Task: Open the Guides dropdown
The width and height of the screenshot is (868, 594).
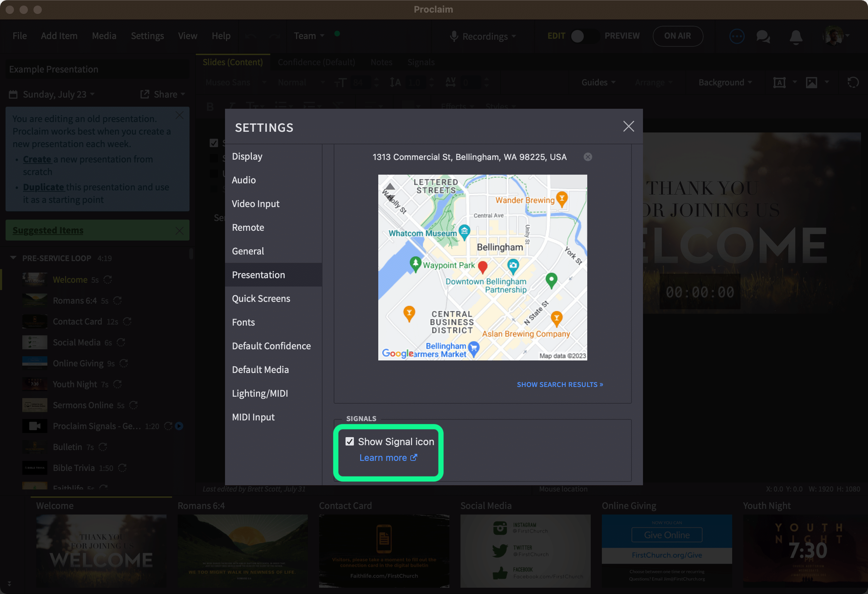Action: click(x=598, y=82)
